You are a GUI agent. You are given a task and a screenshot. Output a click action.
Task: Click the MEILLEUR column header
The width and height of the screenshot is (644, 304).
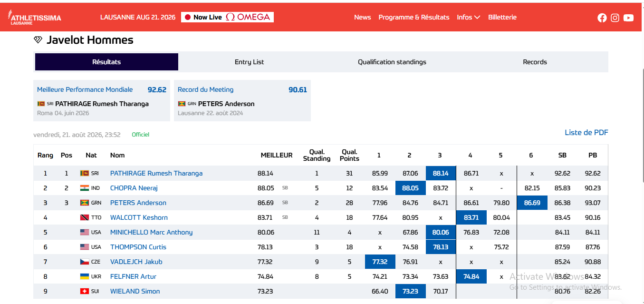[x=277, y=155]
